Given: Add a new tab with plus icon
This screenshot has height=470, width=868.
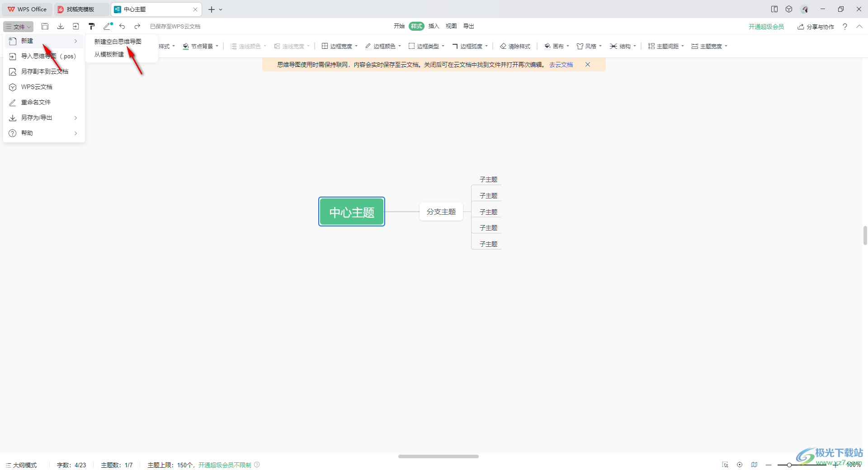Looking at the screenshot, I should point(211,9).
